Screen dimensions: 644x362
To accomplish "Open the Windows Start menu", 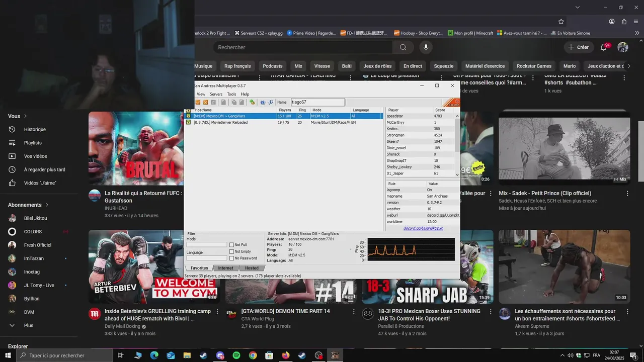I will (x=8, y=355).
